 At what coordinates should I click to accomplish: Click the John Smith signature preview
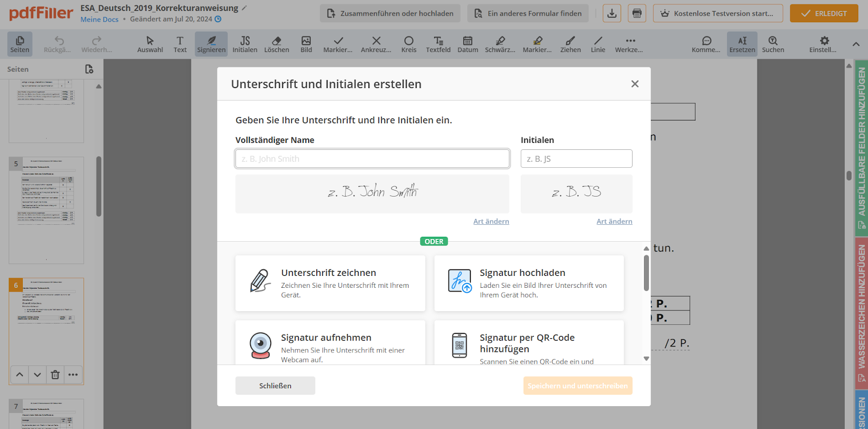pos(372,193)
